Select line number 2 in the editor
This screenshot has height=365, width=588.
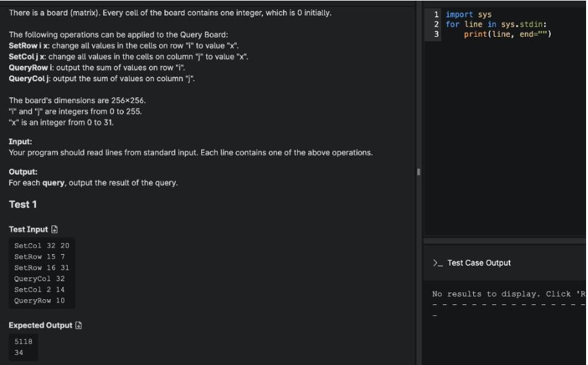click(x=436, y=24)
